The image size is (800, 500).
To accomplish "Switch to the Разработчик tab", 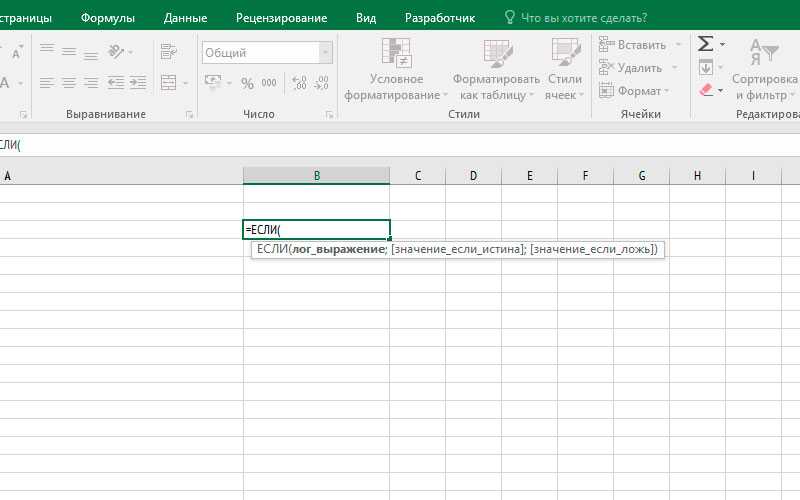I will (440, 18).
